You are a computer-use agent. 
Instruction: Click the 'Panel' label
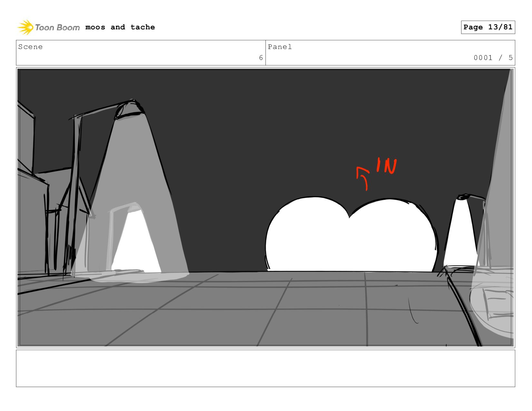(x=280, y=47)
